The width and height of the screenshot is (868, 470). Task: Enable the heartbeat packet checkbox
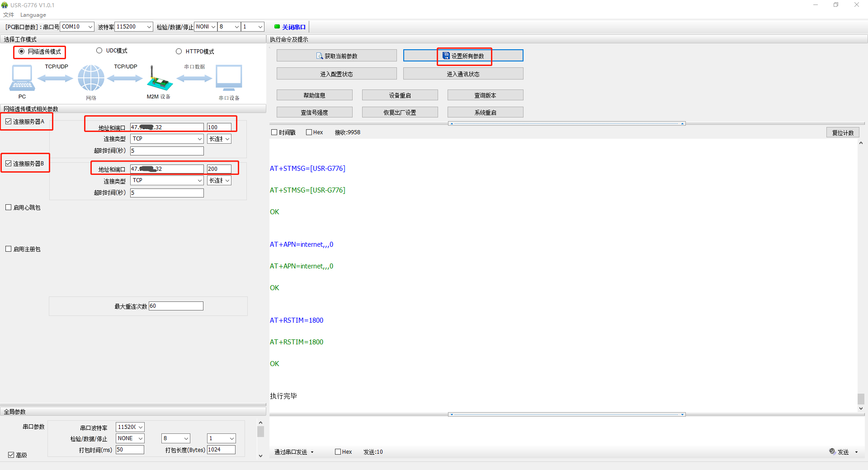click(9, 207)
